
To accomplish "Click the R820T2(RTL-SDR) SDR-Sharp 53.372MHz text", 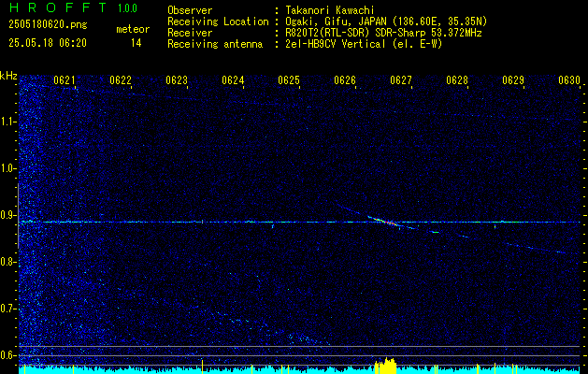I will click(383, 33).
